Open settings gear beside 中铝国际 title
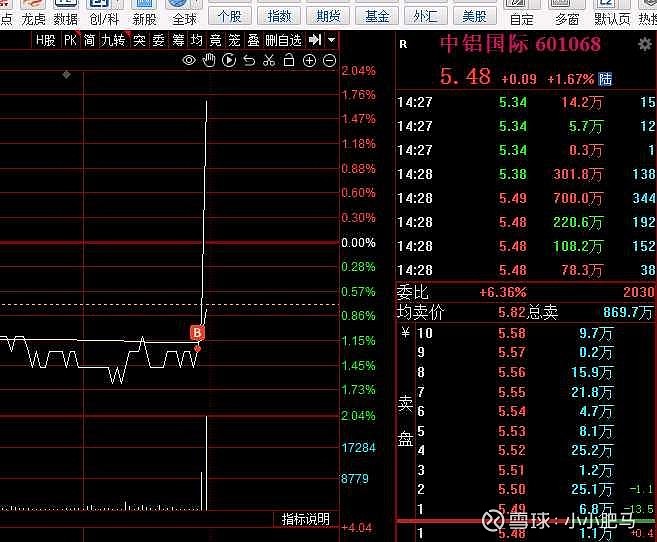This screenshot has height=542, width=657. click(x=645, y=44)
